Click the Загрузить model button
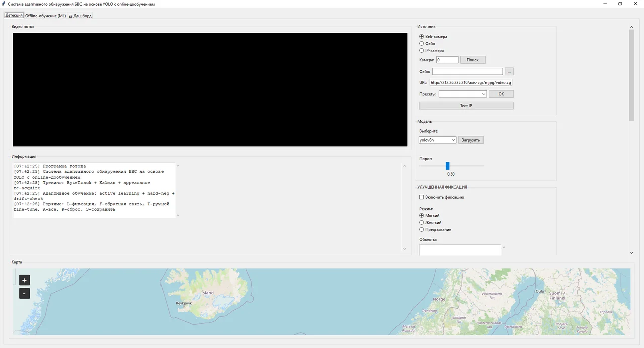Viewport: 644px width, 348px height. coord(471,140)
